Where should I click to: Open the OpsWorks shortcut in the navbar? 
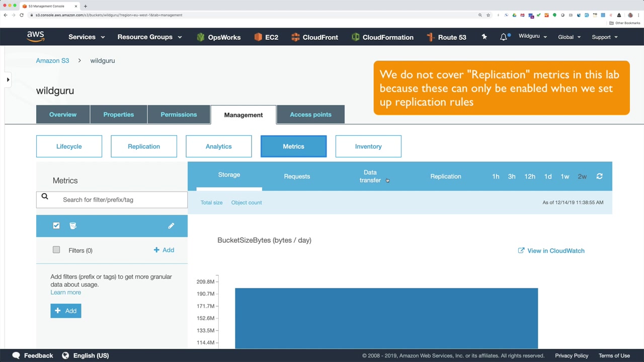(218, 37)
